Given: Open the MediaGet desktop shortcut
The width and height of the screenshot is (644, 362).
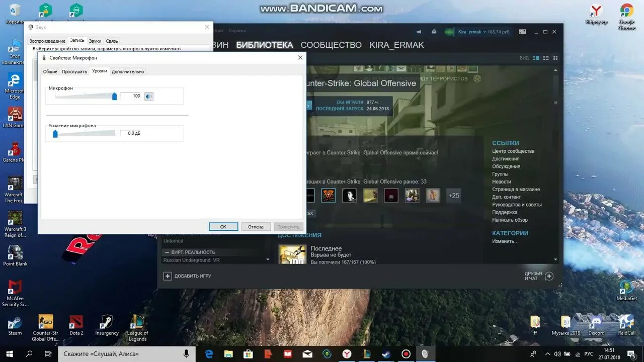Looking at the screenshot, I should [626, 290].
